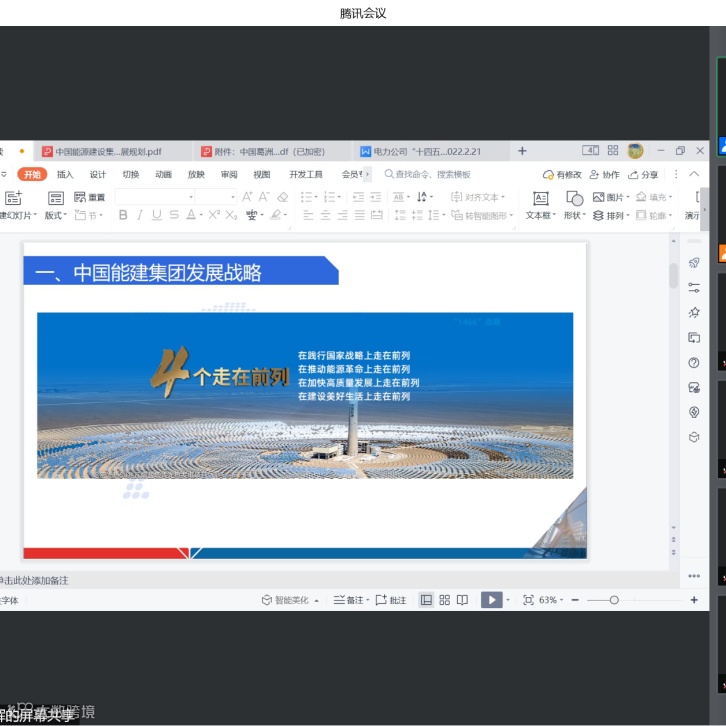Image resolution: width=726 pixels, height=726 pixels.
Task: Switch to the 中国能源建设集...展规划.pdf tab
Action: tap(113, 151)
